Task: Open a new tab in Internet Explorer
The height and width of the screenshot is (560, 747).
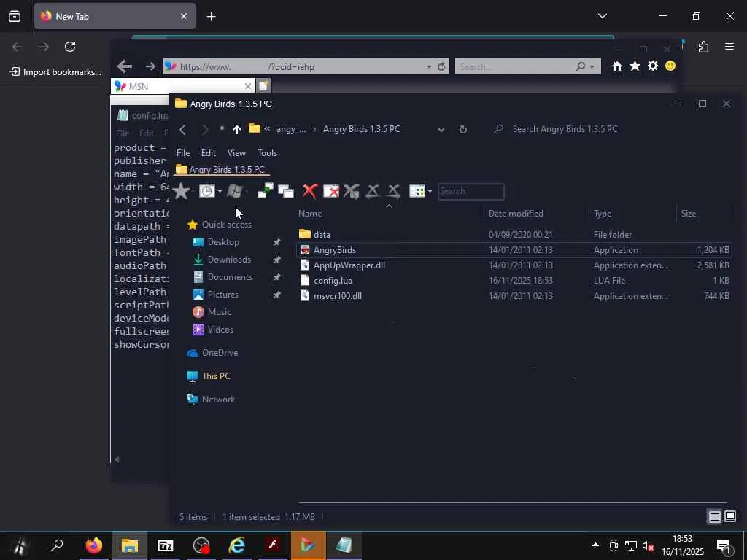Action: 263,86
